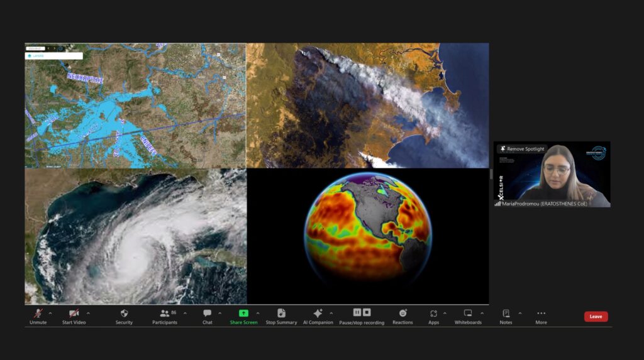Viewport: 644px width, 360px height.
Task: Open the Participants list
Action: [x=165, y=313]
